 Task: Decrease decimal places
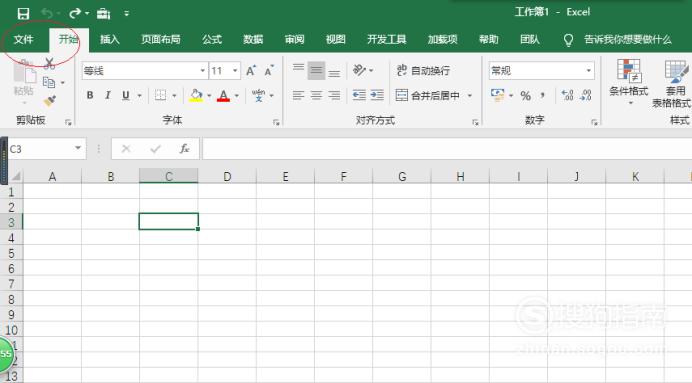(x=586, y=95)
